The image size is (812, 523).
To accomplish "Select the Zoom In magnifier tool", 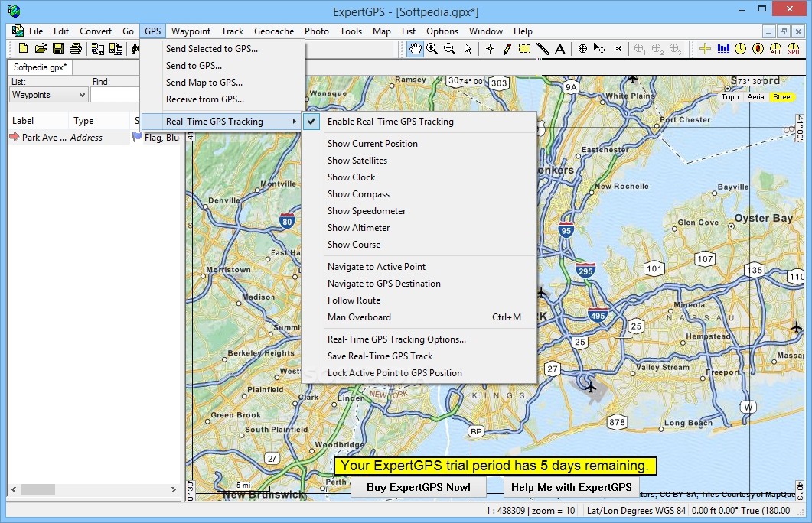I will 432,49.
